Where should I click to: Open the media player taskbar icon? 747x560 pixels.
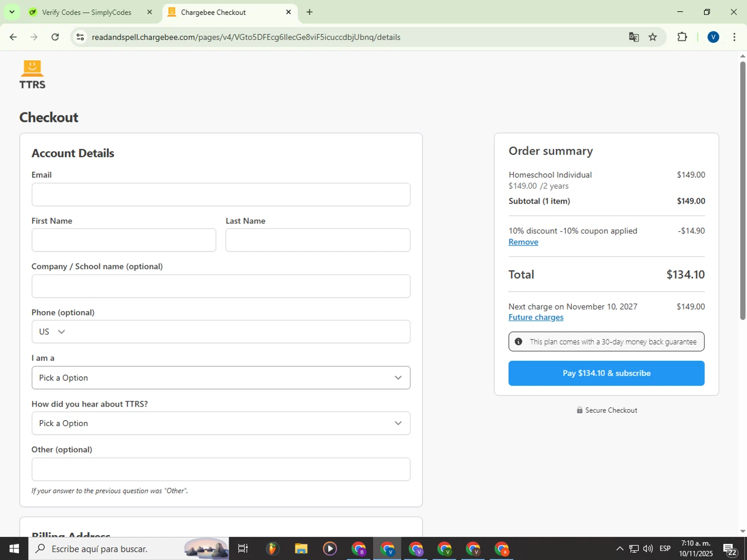[330, 549]
